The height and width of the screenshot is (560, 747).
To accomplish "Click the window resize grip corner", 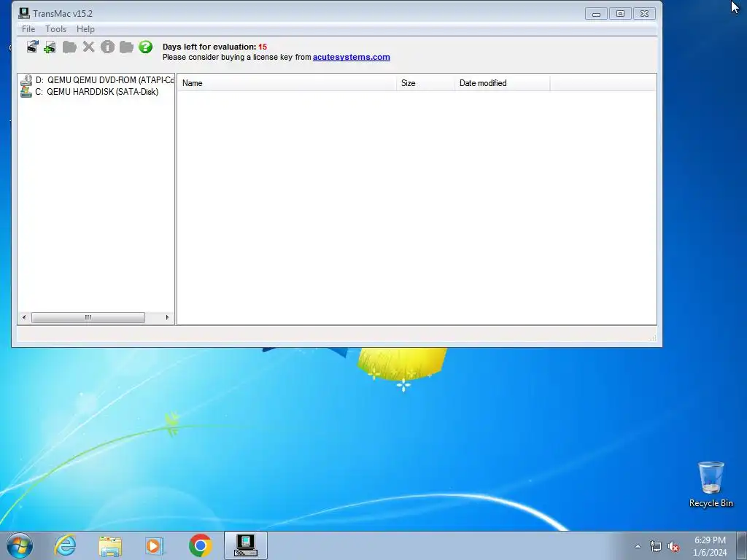I will point(653,338).
